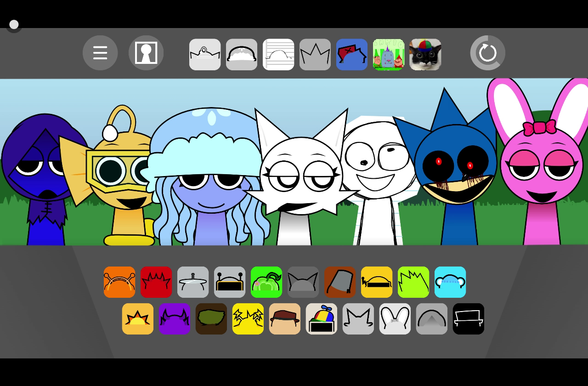This screenshot has height=386, width=588.
Task: Open the hamburger menu
Action: click(100, 53)
